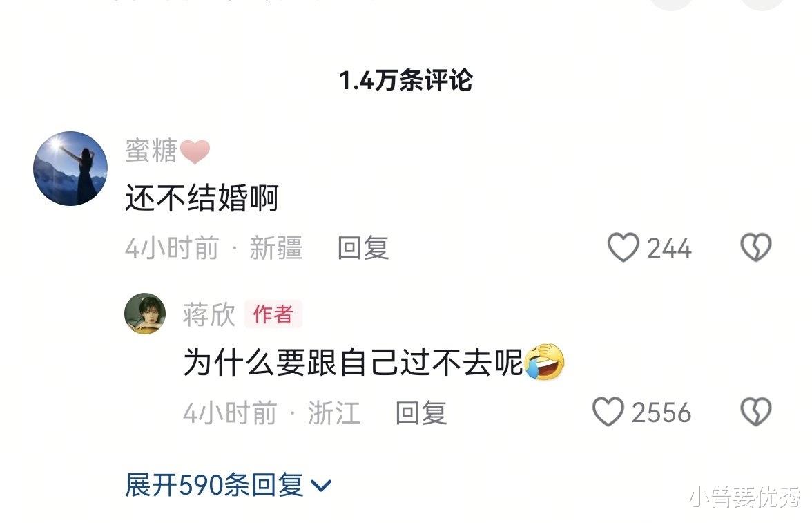Open 蒋欣's profile avatar
Image resolution: width=812 pixels, height=523 pixels.
tap(145, 314)
